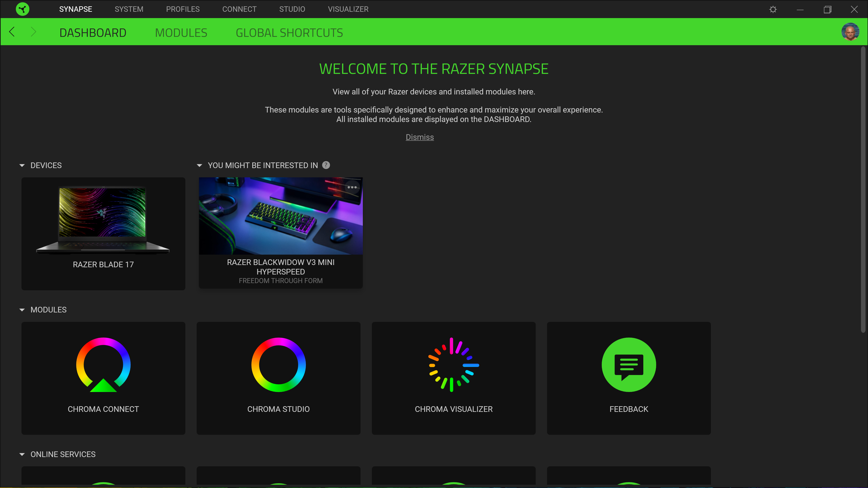Open the STUDIO menu
The height and width of the screenshot is (488, 868).
tap(292, 9)
